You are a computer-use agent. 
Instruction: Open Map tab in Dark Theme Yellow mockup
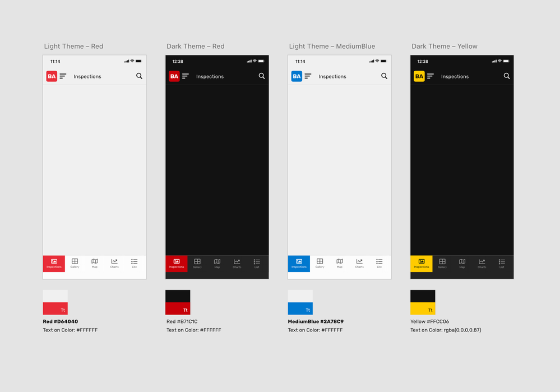coord(462,264)
